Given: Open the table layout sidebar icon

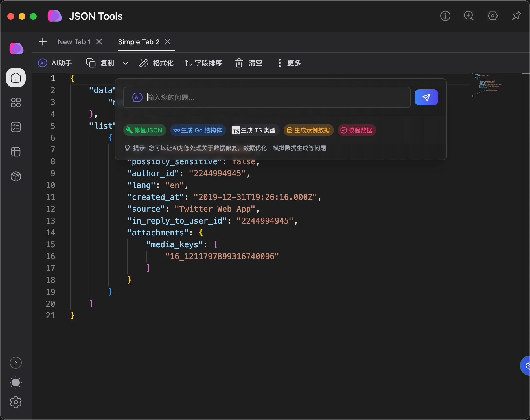Looking at the screenshot, I should 16,152.
